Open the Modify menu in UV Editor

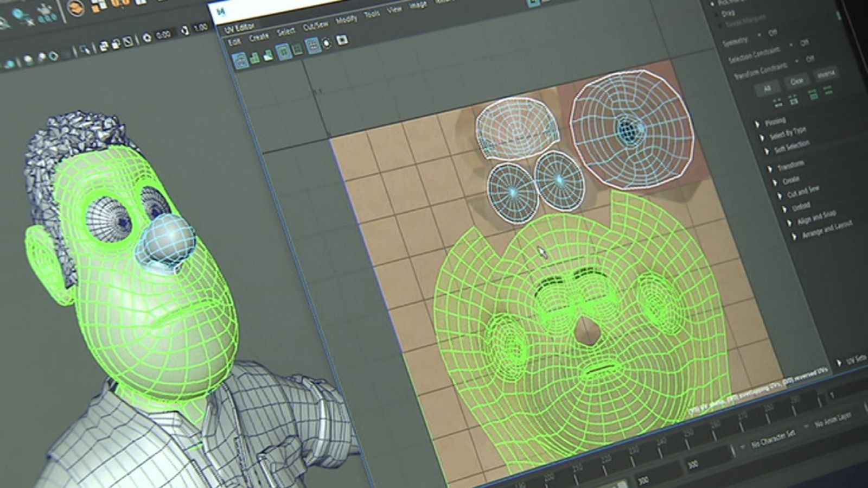(x=346, y=20)
